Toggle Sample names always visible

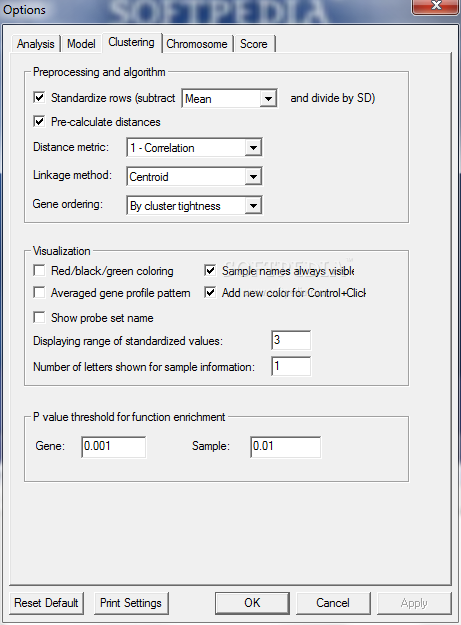pos(210,271)
